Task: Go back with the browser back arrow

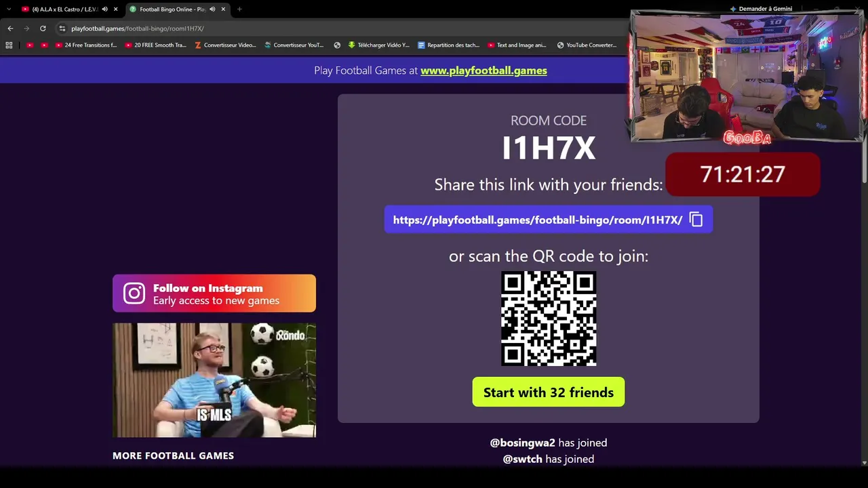Action: point(10,28)
